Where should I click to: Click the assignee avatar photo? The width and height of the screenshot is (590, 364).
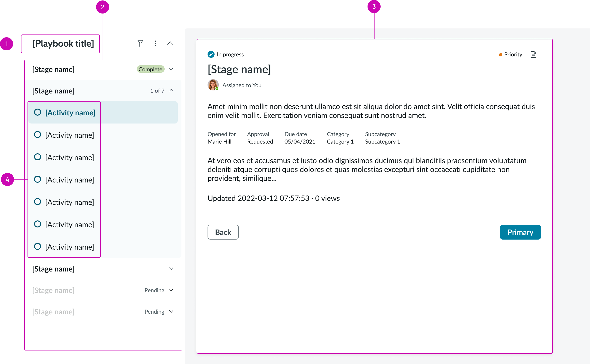click(x=213, y=85)
